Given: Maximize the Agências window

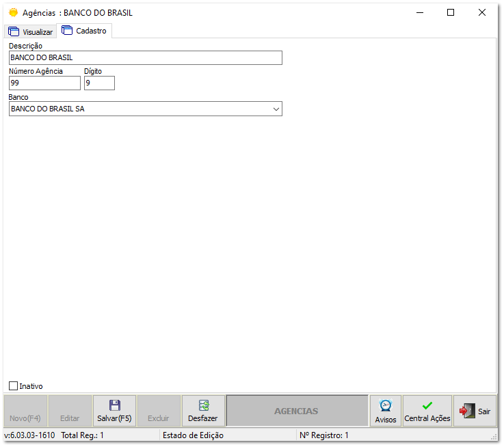Looking at the screenshot, I should click(451, 12).
